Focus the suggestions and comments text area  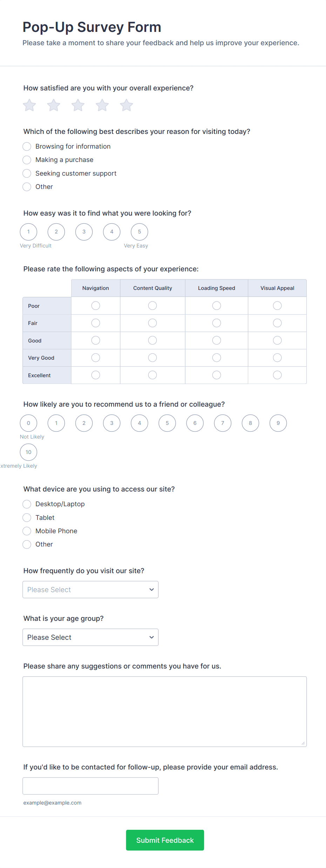pyautogui.click(x=165, y=712)
